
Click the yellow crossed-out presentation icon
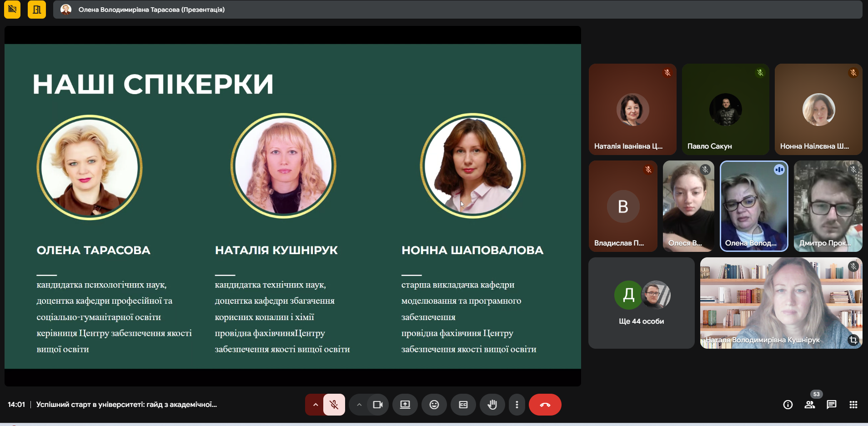(x=12, y=10)
